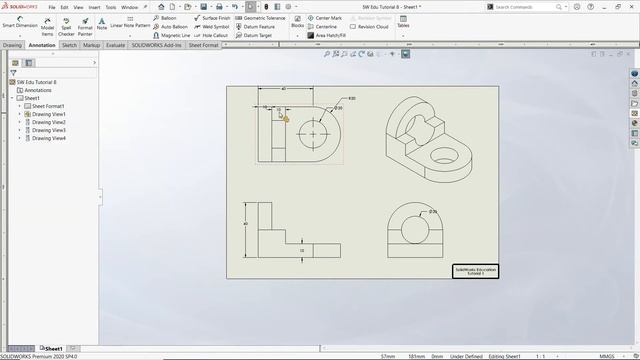The height and width of the screenshot is (360, 640).
Task: Add a Hole Callout
Action: [211, 36]
